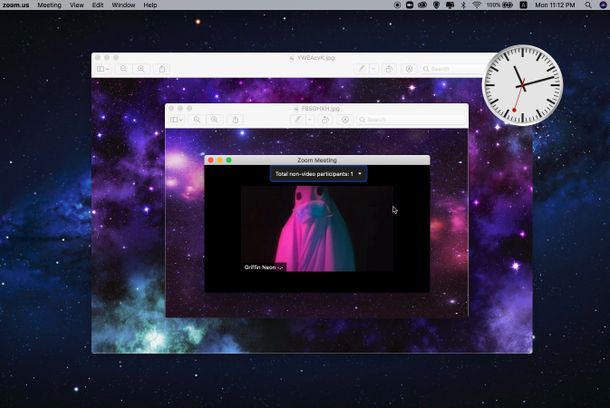Click the Zoom Meeting window title
This screenshot has height=408, width=610.
[317, 160]
